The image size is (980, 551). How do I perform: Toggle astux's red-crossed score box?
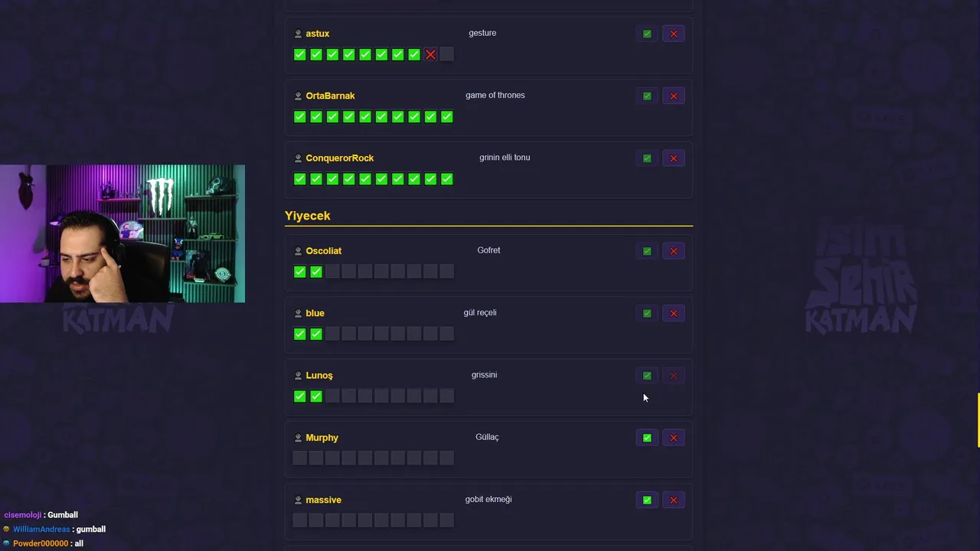click(x=430, y=54)
